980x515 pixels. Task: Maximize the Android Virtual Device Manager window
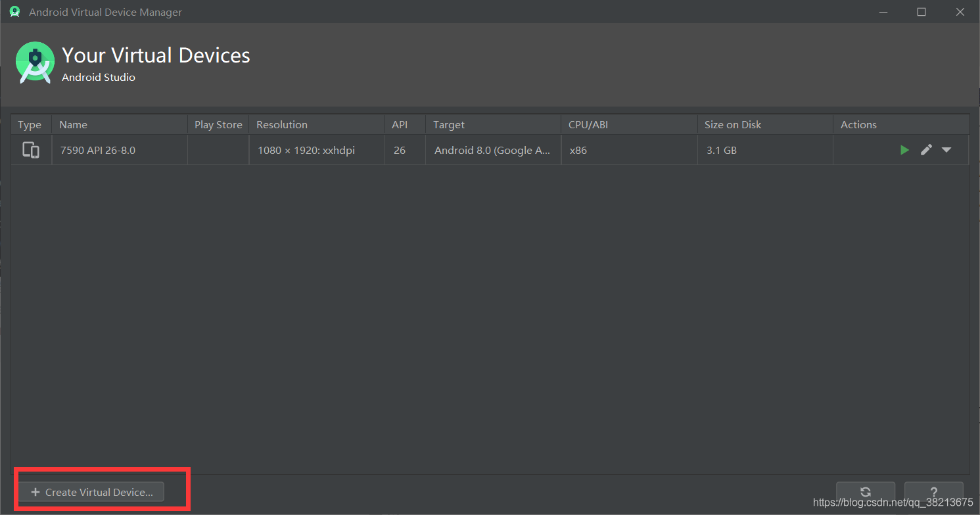[x=922, y=12]
